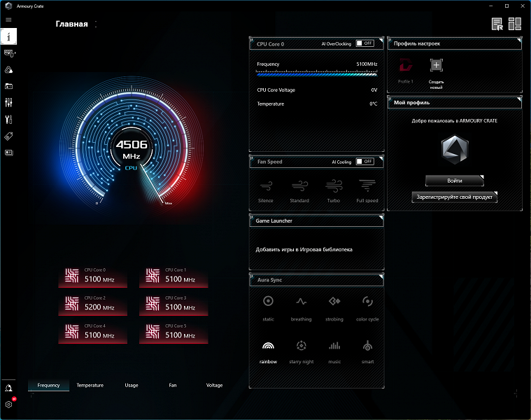This screenshot has height=420, width=531.
Task: Choose static Aura Sync effect
Action: click(268, 308)
